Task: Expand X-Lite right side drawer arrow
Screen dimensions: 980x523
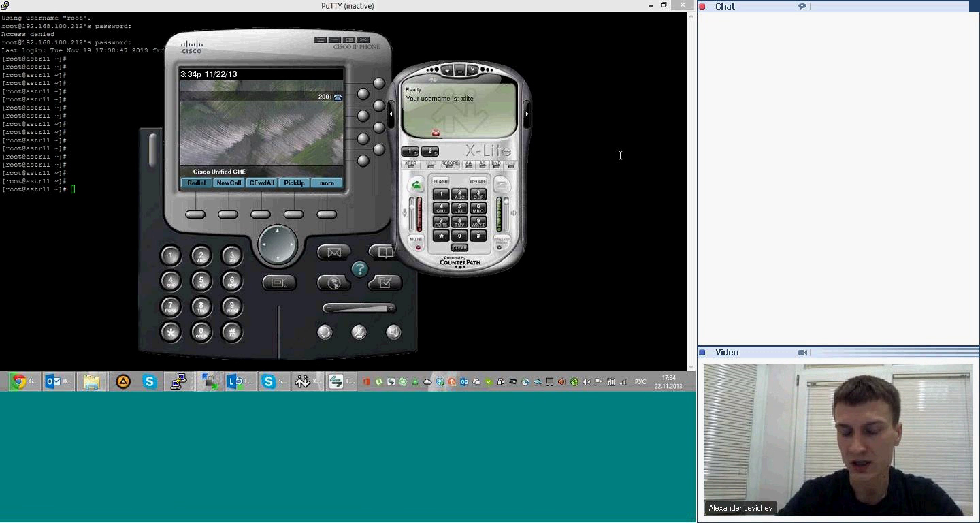Action: pyautogui.click(x=527, y=114)
